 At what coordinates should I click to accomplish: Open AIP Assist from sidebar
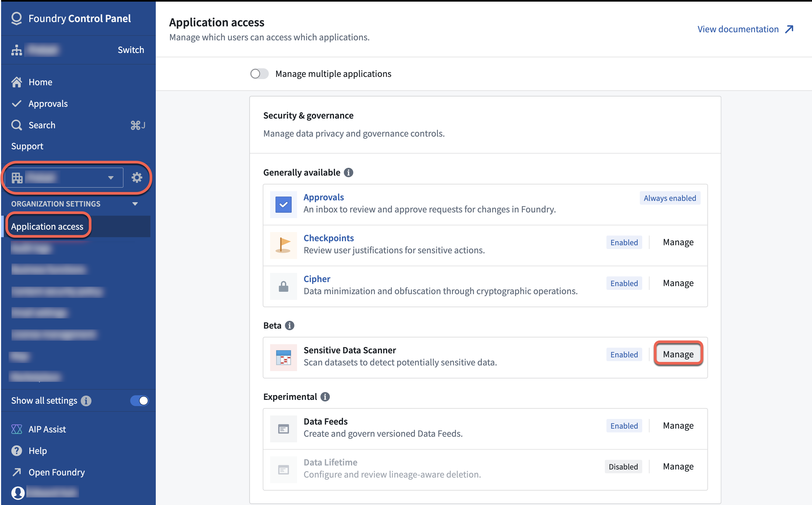[47, 429]
